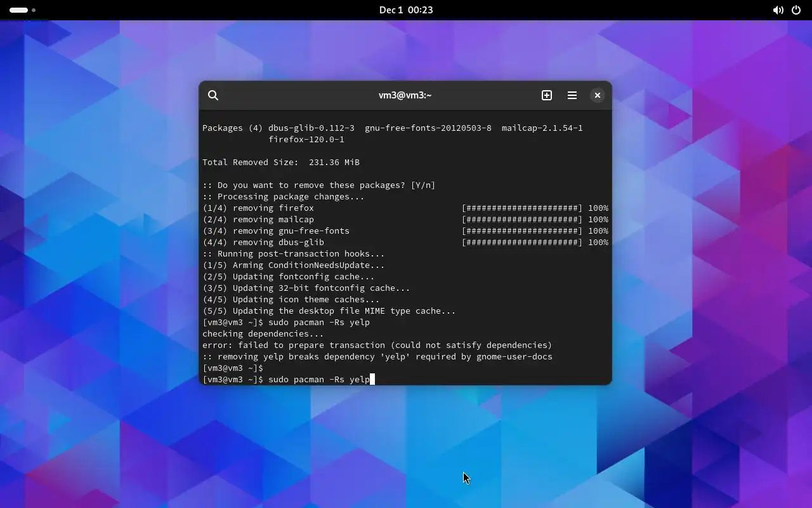Open a new terminal tab
The image size is (812, 508).
[x=547, y=95]
